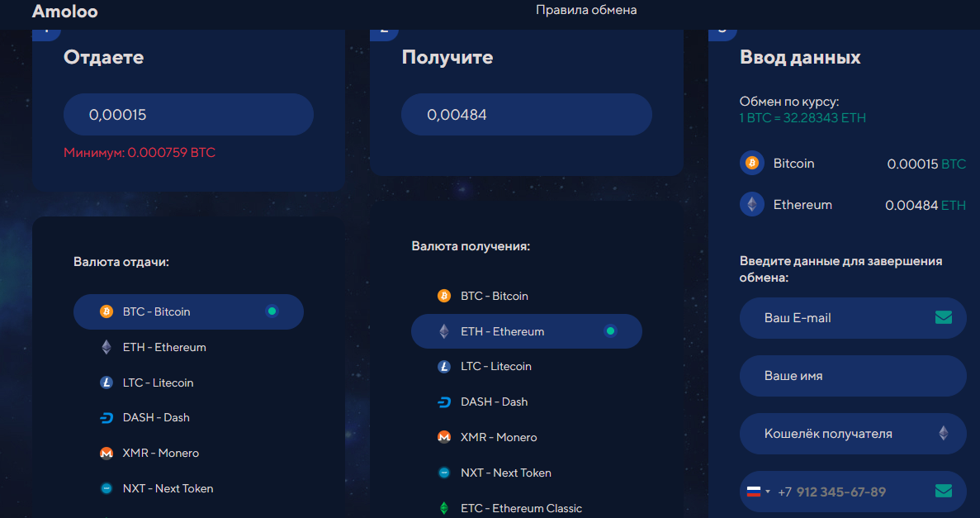The width and height of the screenshot is (980, 518).
Task: Click the Ethereum icon in recipient wallet field
Action: pyautogui.click(x=943, y=433)
